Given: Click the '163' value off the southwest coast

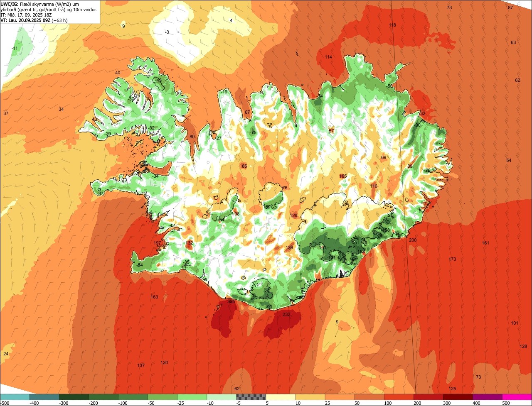Looking at the screenshot, I should click(x=154, y=297).
